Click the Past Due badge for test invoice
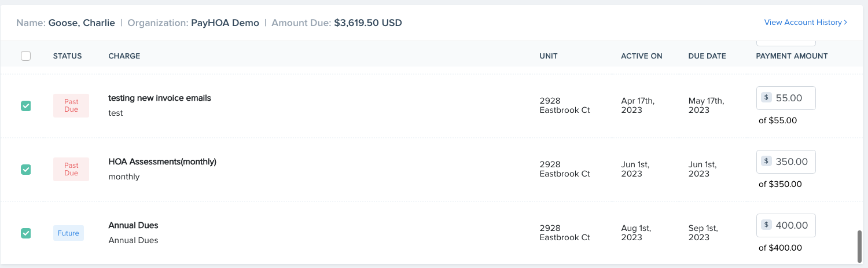Screen dimensions: 868x268 click(71, 106)
